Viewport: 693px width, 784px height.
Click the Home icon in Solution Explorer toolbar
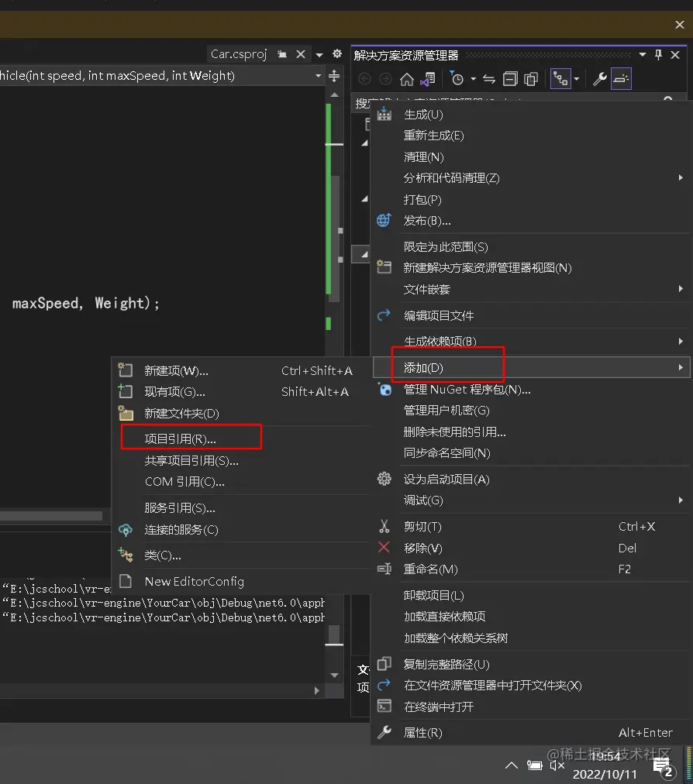coord(407,79)
